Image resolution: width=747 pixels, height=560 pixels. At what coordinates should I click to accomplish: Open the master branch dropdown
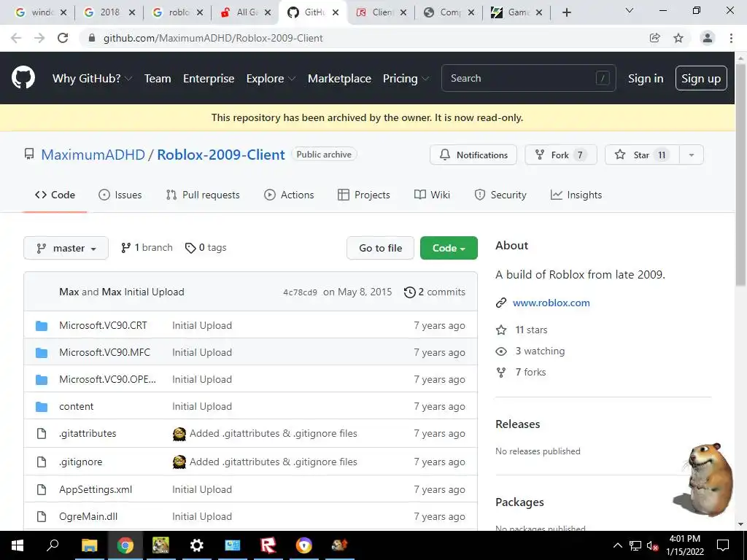[66, 248]
